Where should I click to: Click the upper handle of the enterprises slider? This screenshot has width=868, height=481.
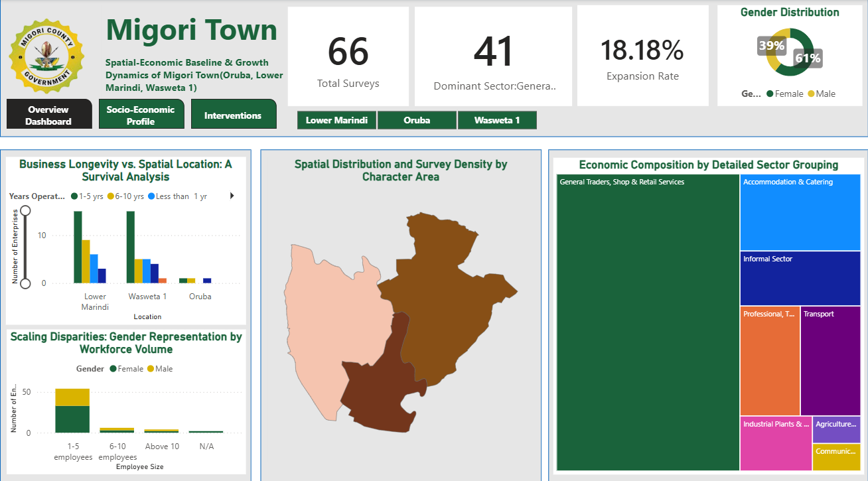(x=25, y=211)
